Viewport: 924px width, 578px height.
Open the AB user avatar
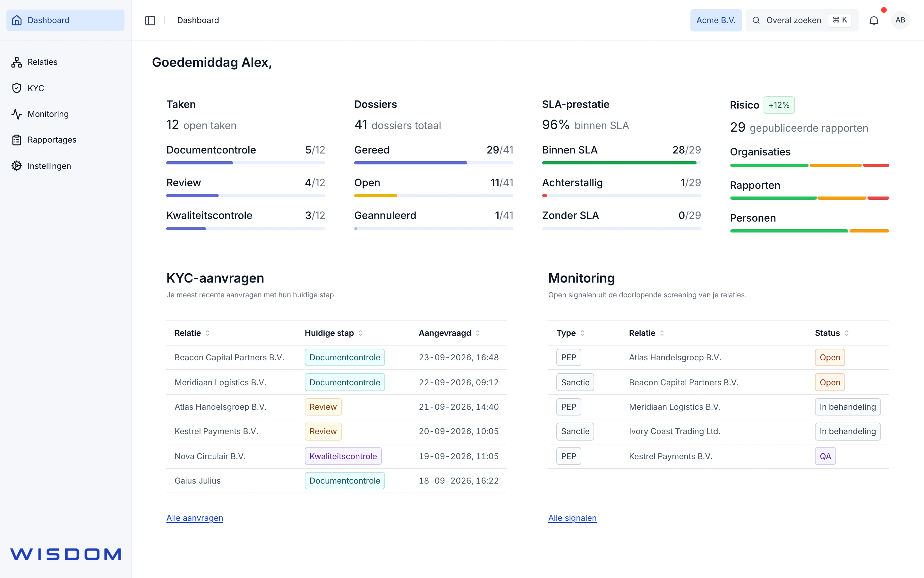pyautogui.click(x=900, y=20)
